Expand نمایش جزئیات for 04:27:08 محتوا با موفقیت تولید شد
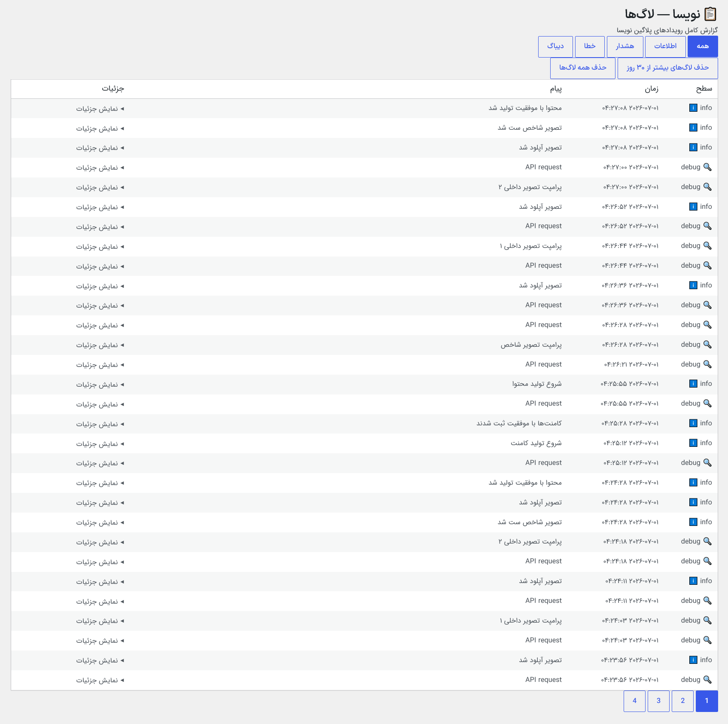 (100, 109)
